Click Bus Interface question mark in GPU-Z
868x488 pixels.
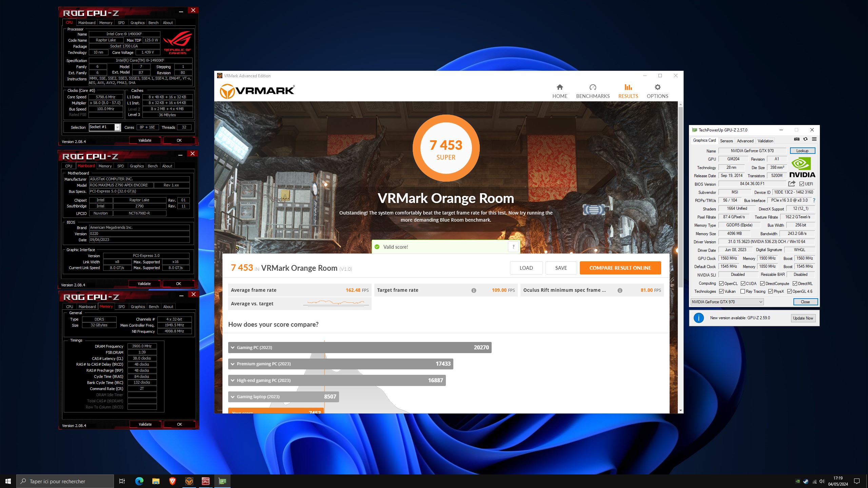814,200
